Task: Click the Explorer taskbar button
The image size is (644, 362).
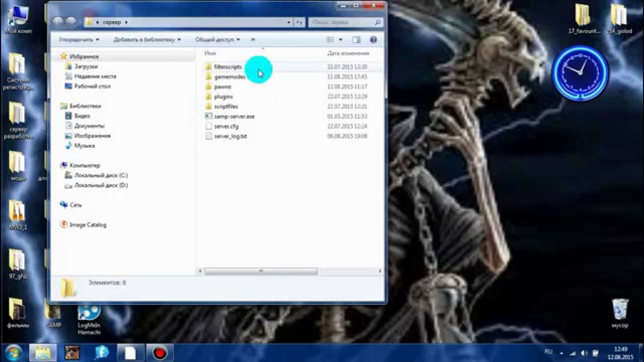Action: coord(43,352)
